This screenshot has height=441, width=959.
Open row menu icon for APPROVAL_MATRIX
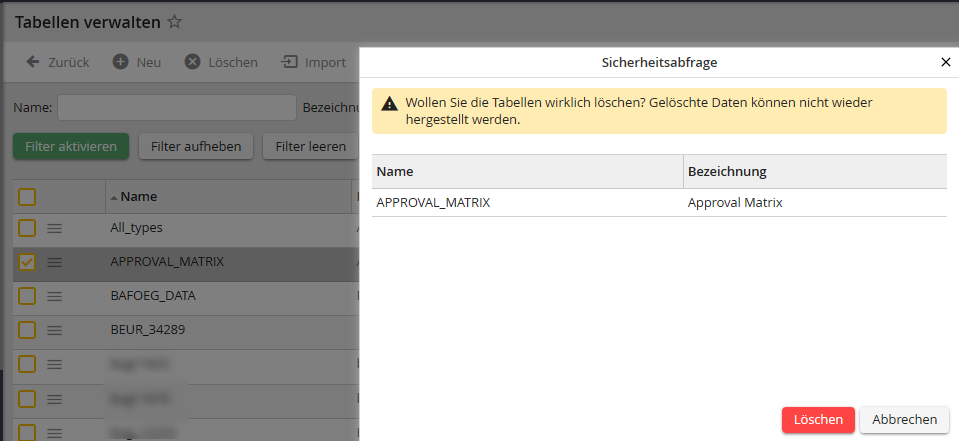[55, 262]
